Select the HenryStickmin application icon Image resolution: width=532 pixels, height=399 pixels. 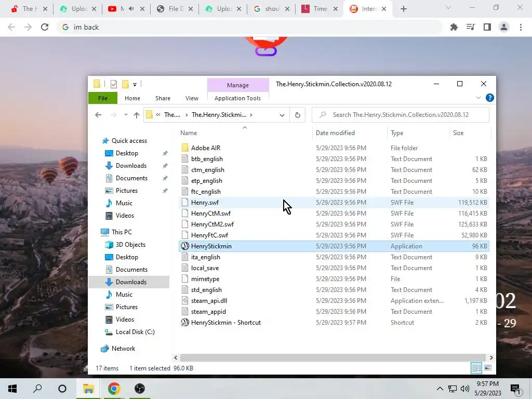[x=185, y=246]
